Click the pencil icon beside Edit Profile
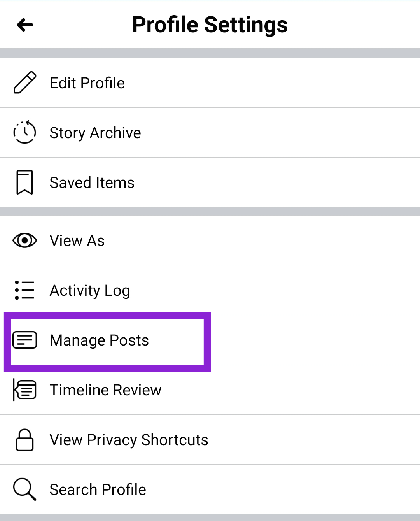The height and width of the screenshot is (521, 420). tap(25, 82)
